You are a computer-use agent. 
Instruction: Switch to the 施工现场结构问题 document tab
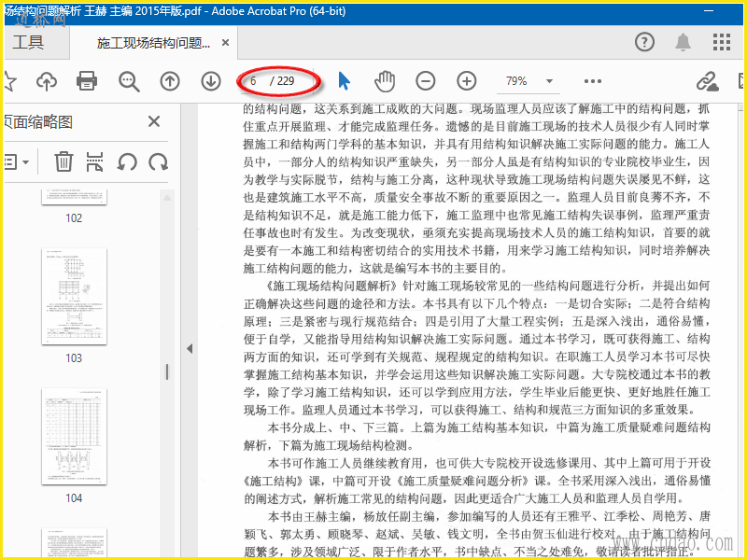point(153,43)
